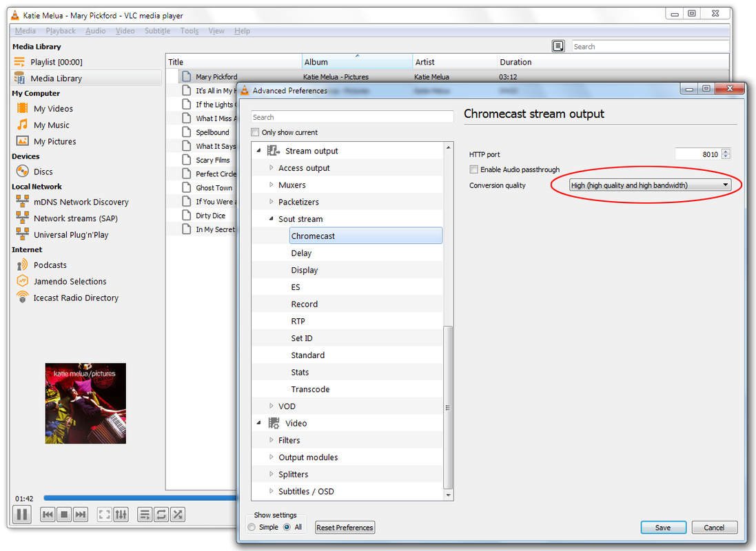Toggle the playlist view button
This screenshot has width=756, height=551.
click(x=145, y=515)
